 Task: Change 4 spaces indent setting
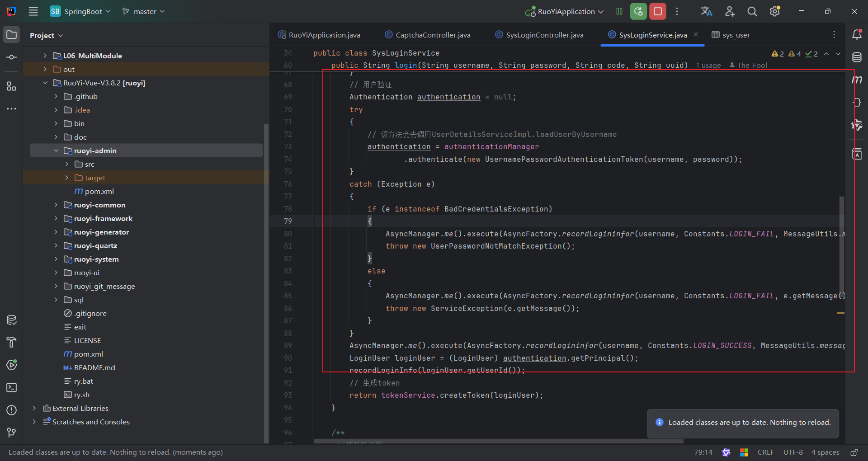(x=825, y=452)
